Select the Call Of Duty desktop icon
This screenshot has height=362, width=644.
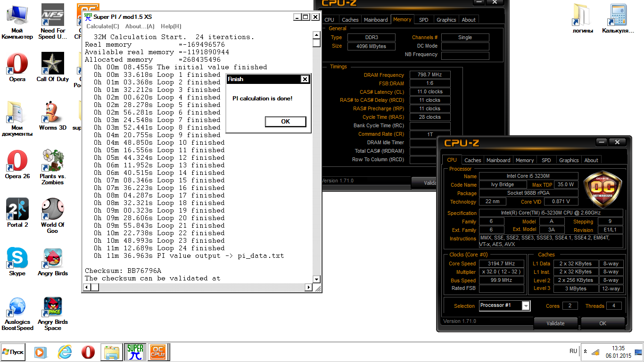coord(53,67)
